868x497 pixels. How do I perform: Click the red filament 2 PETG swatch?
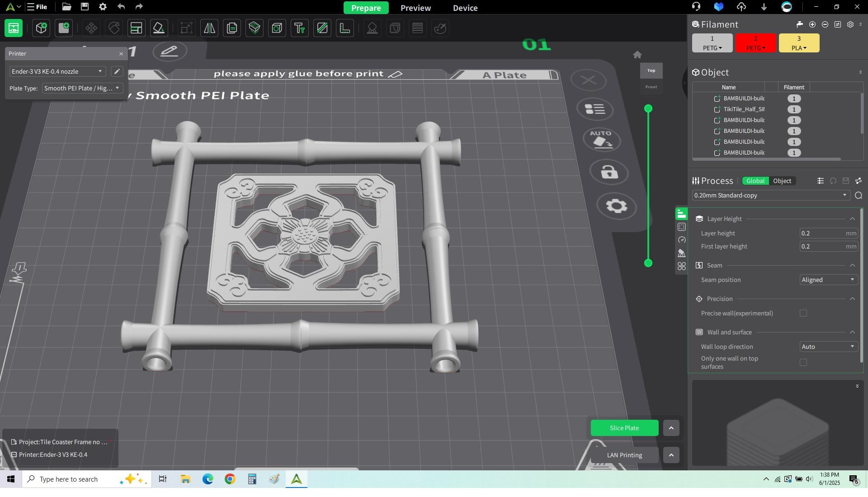click(755, 43)
